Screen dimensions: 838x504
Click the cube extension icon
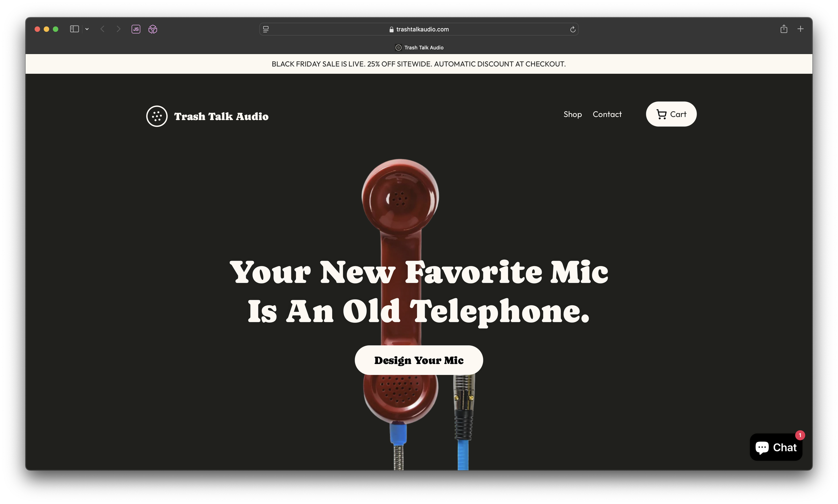pyautogui.click(x=153, y=29)
